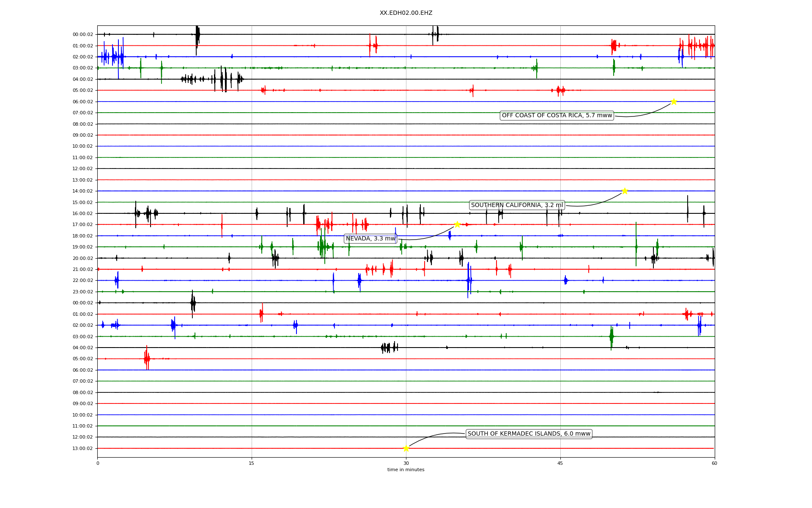Select the OFF COAST OF COSTA RICA label
Image resolution: width=812 pixels, height=508 pixels.
(557, 116)
